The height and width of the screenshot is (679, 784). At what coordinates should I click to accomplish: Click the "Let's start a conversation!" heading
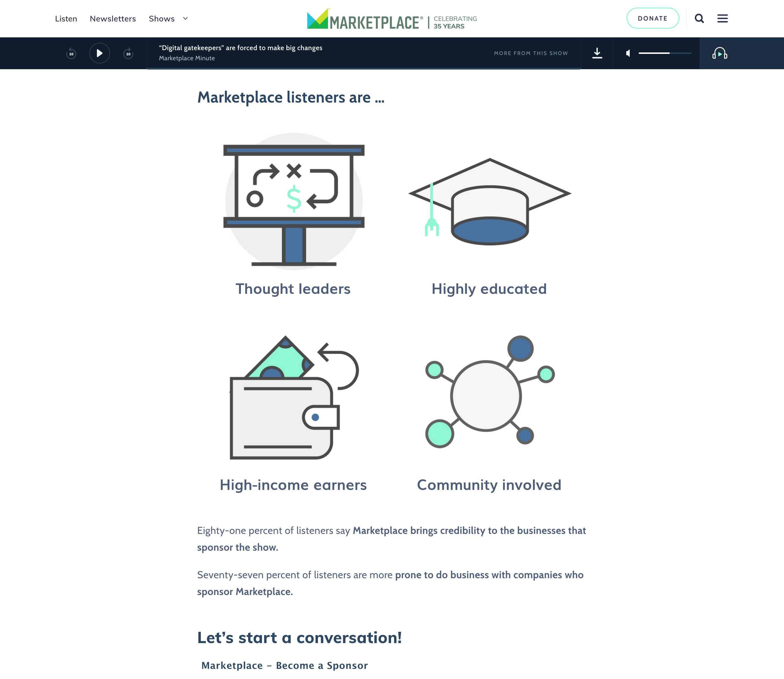(x=299, y=638)
